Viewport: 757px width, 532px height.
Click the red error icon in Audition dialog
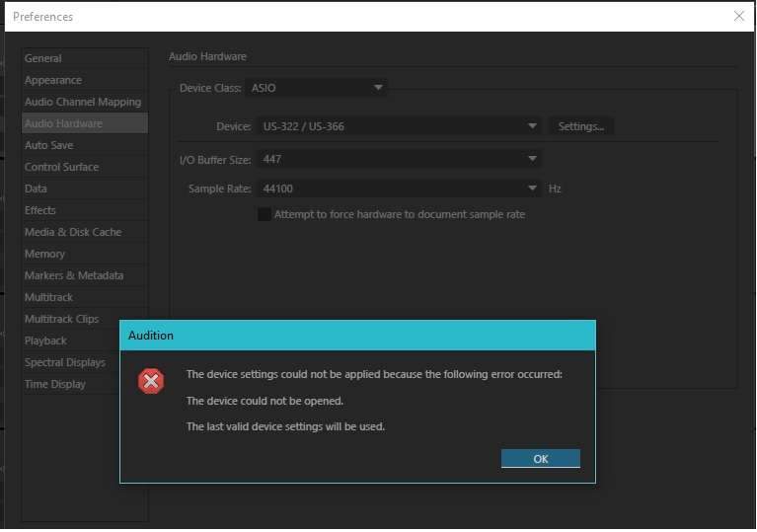click(x=151, y=382)
